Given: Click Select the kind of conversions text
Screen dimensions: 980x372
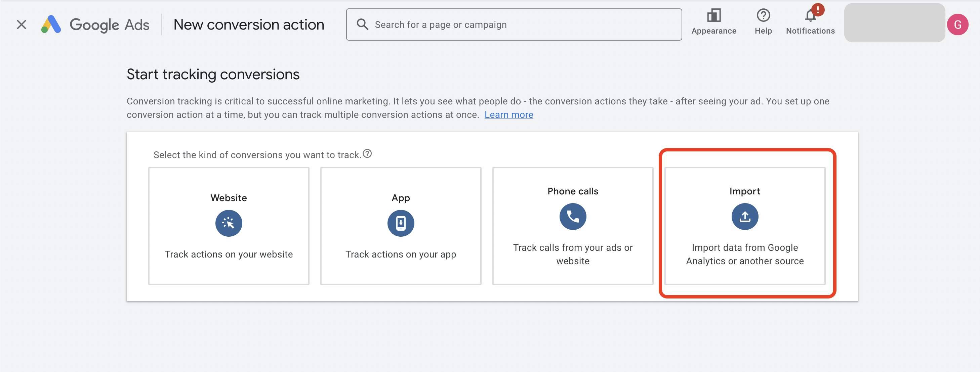Looking at the screenshot, I should coord(257,155).
